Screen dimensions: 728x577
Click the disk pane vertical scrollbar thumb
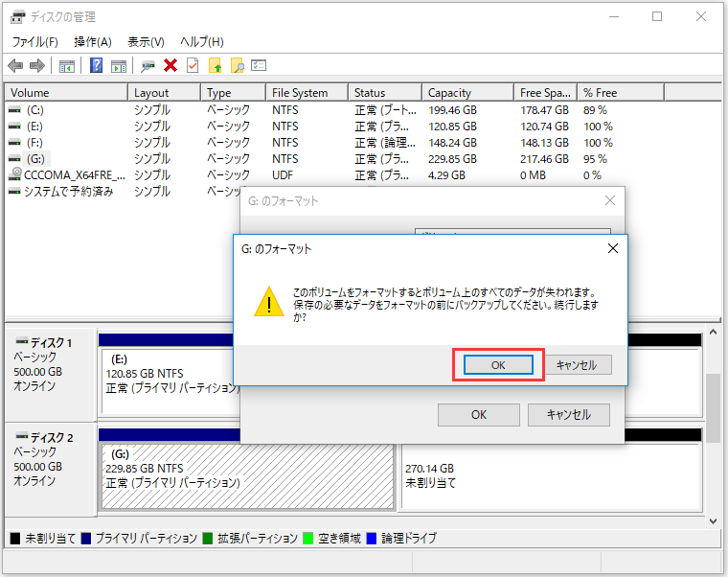click(713, 408)
